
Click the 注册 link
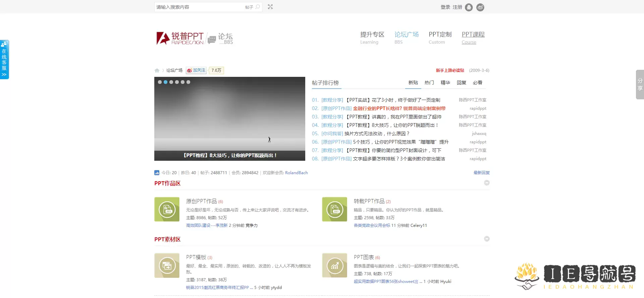coord(458,7)
